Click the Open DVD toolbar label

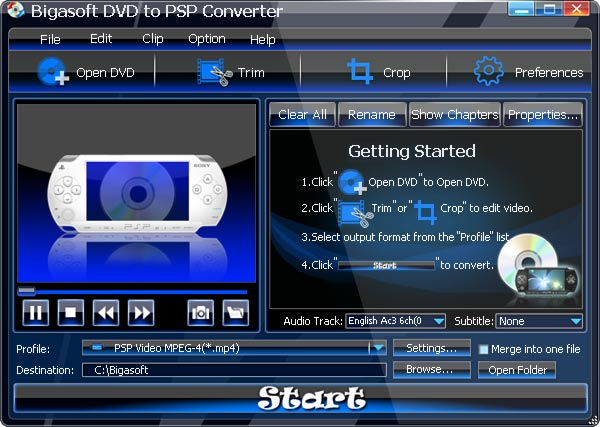pyautogui.click(x=105, y=73)
